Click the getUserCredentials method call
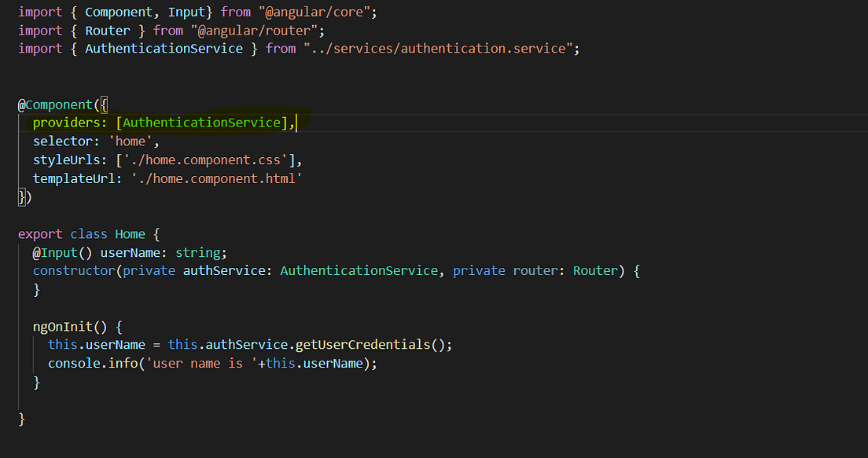 [367, 344]
